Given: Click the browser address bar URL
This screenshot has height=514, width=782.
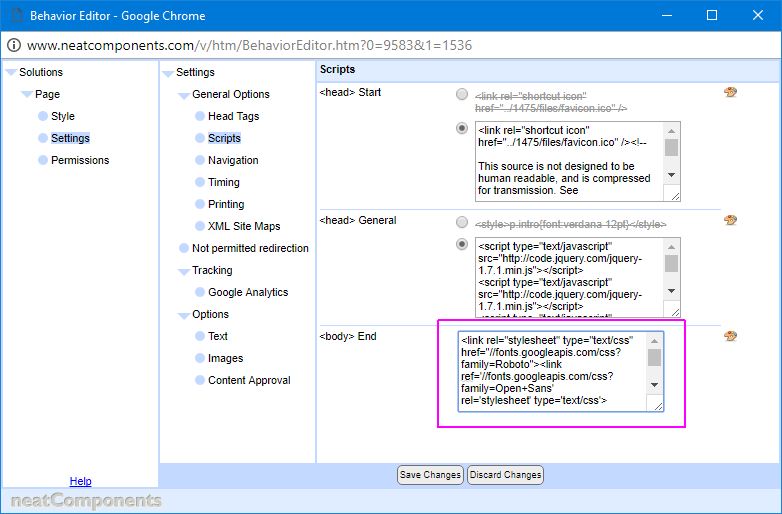Looking at the screenshot, I should click(249, 45).
